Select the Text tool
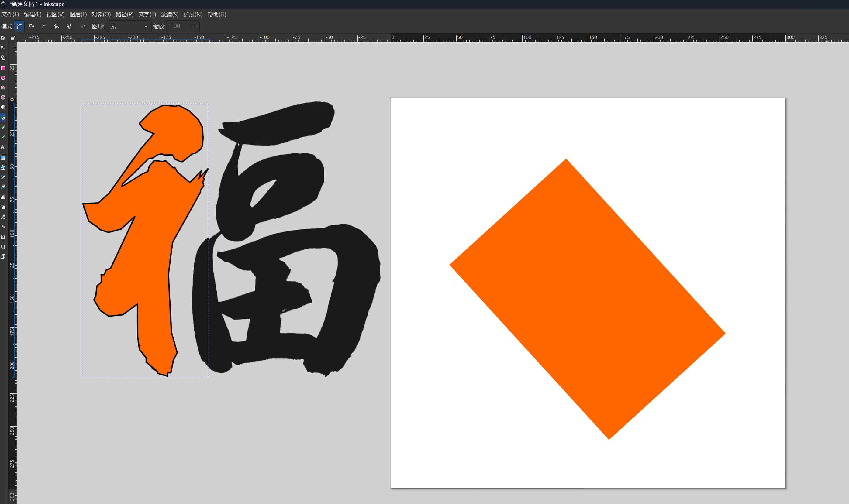The height and width of the screenshot is (504, 849). tap(3, 147)
